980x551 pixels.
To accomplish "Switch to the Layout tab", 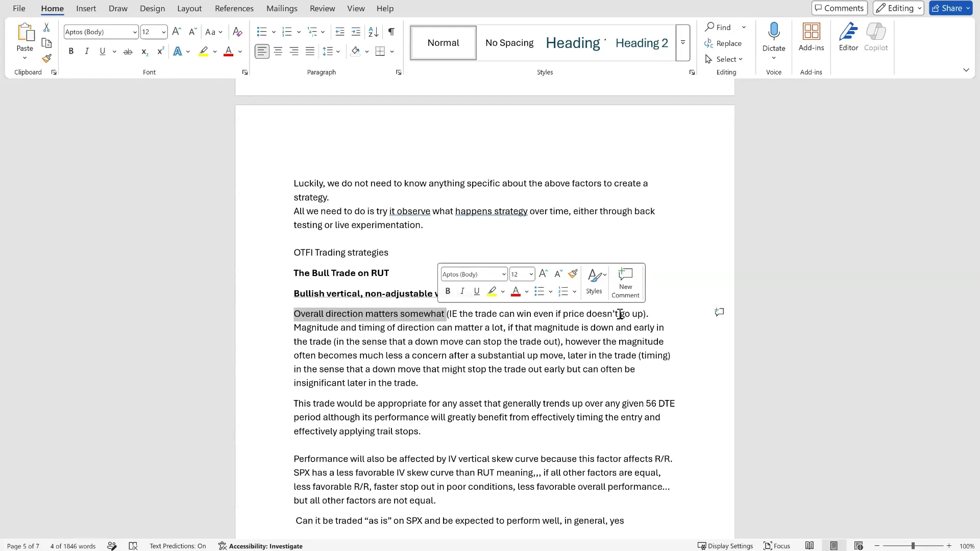I will 189,9.
